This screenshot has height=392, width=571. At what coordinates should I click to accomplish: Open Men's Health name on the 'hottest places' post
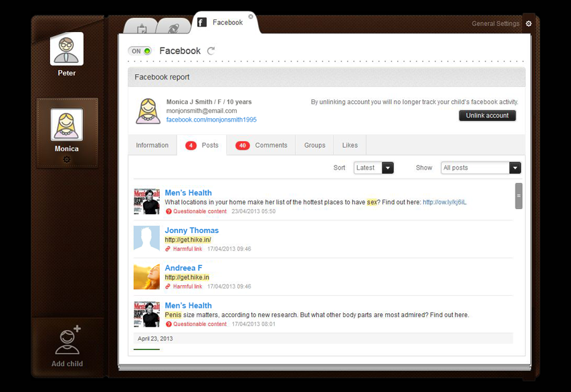pyautogui.click(x=189, y=193)
